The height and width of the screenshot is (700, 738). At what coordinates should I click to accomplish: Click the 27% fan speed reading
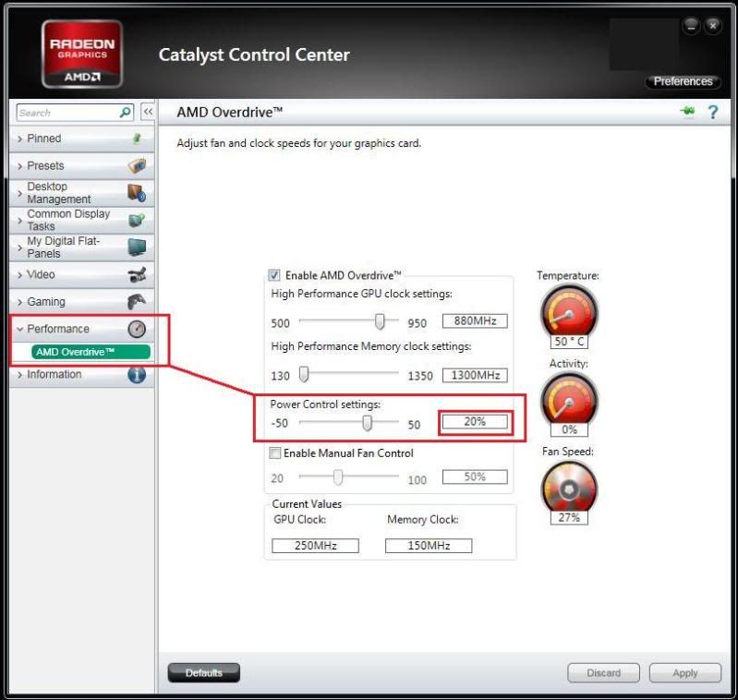pyautogui.click(x=569, y=517)
